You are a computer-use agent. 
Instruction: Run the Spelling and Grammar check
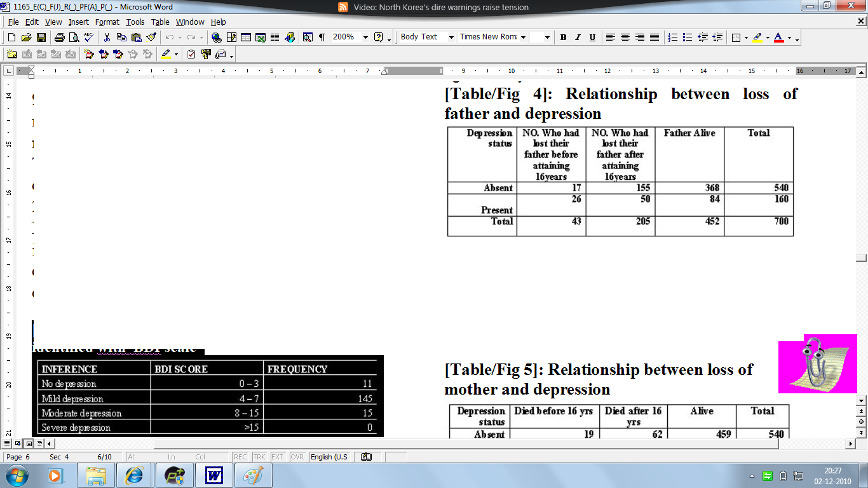pos(88,37)
